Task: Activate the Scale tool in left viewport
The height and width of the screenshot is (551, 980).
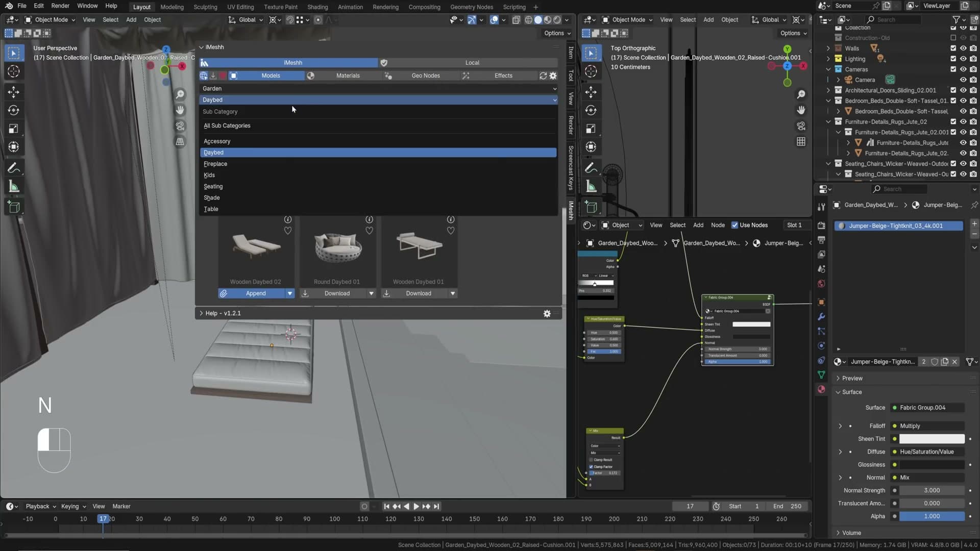Action: [14, 129]
